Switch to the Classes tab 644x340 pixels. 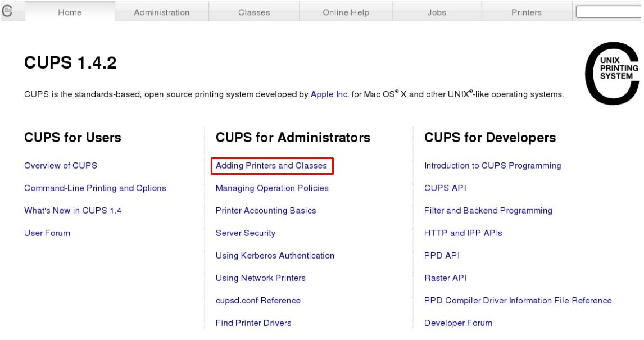(x=254, y=12)
